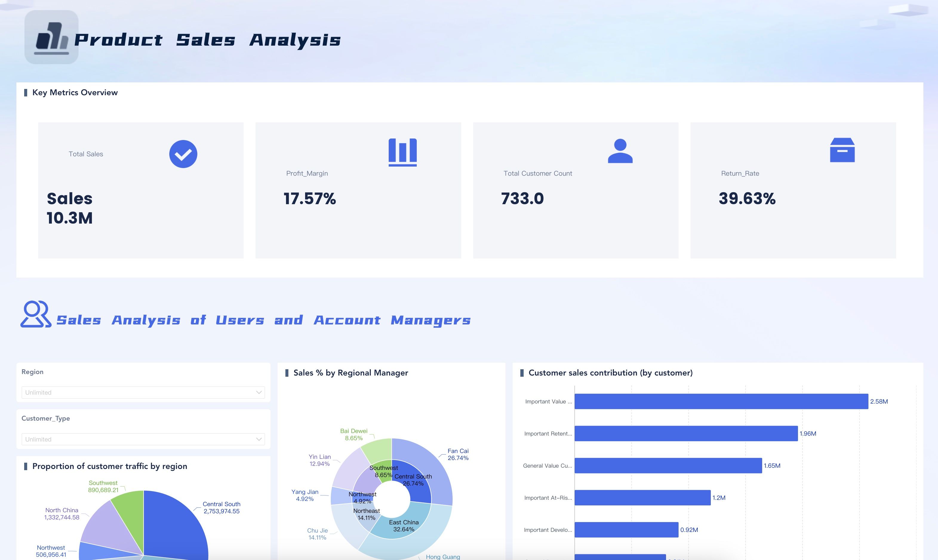Click the 733.0 customer count value

(x=522, y=199)
